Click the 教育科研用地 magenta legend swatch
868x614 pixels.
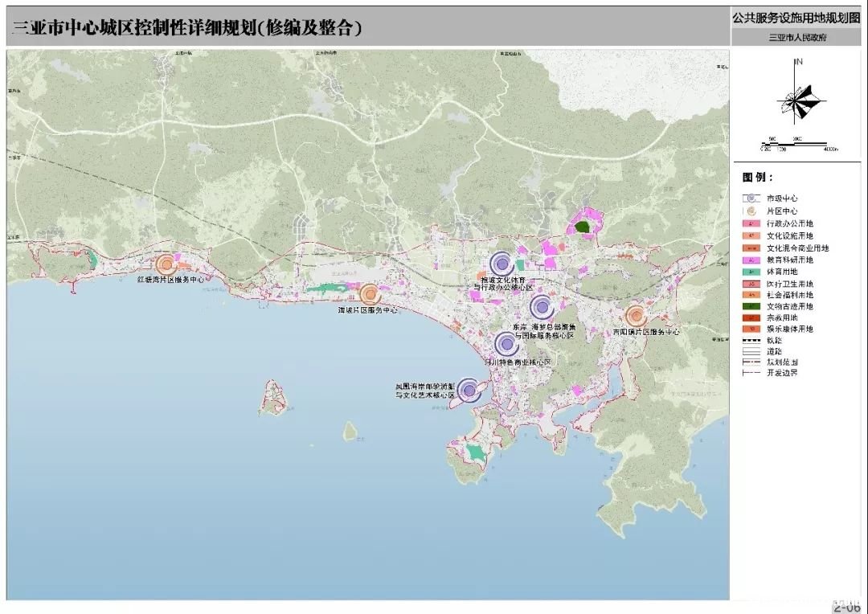751,260
